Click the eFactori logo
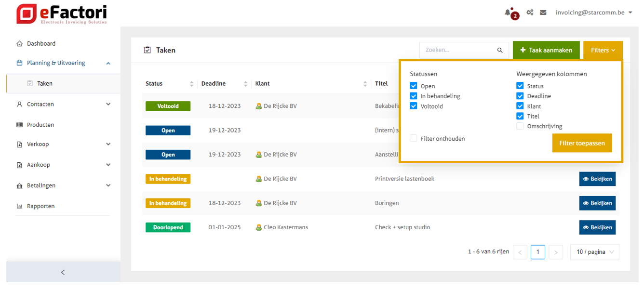644x288 pixels. (x=61, y=14)
